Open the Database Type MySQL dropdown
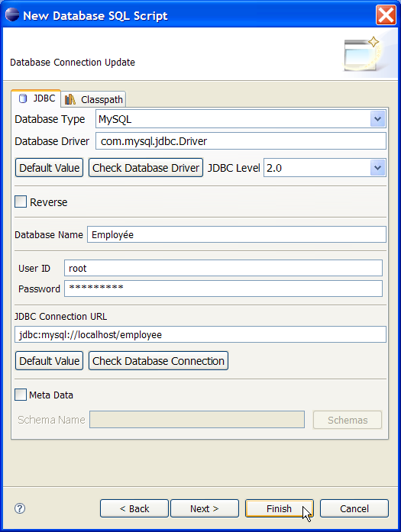 tap(377, 119)
